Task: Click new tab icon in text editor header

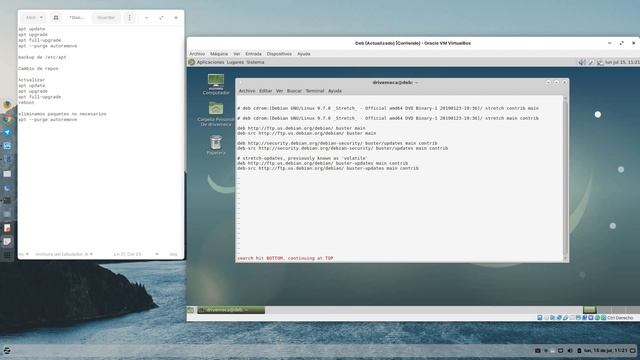Action: [x=56, y=18]
